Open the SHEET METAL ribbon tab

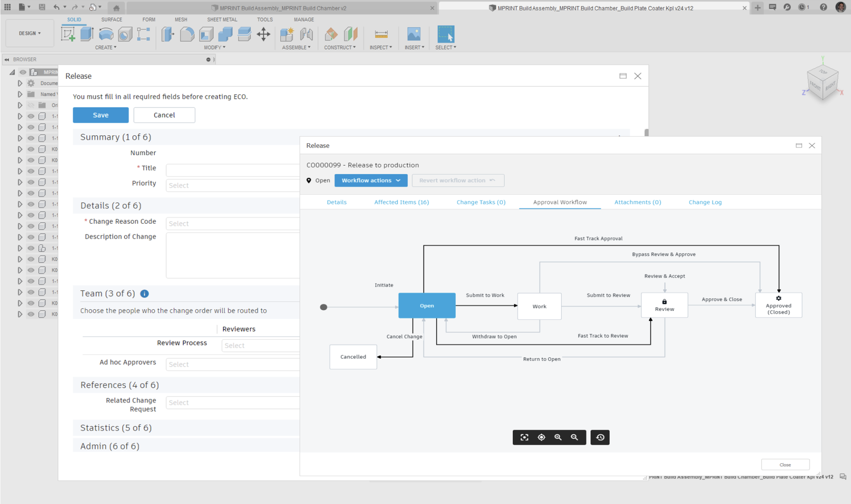point(222,20)
